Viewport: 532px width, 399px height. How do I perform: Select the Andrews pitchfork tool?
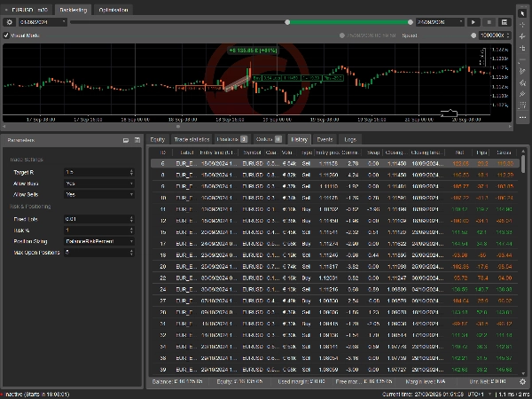point(522,82)
